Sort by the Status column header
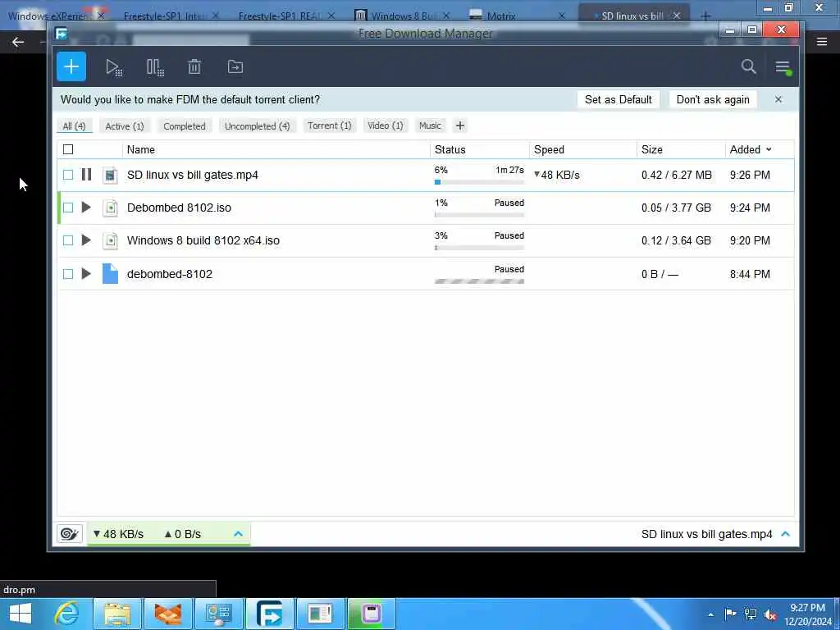 pyautogui.click(x=479, y=149)
